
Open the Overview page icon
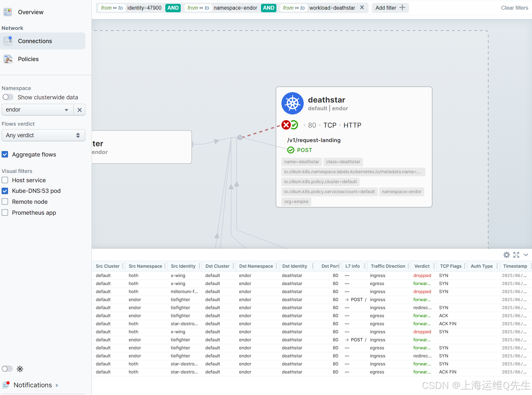8,12
